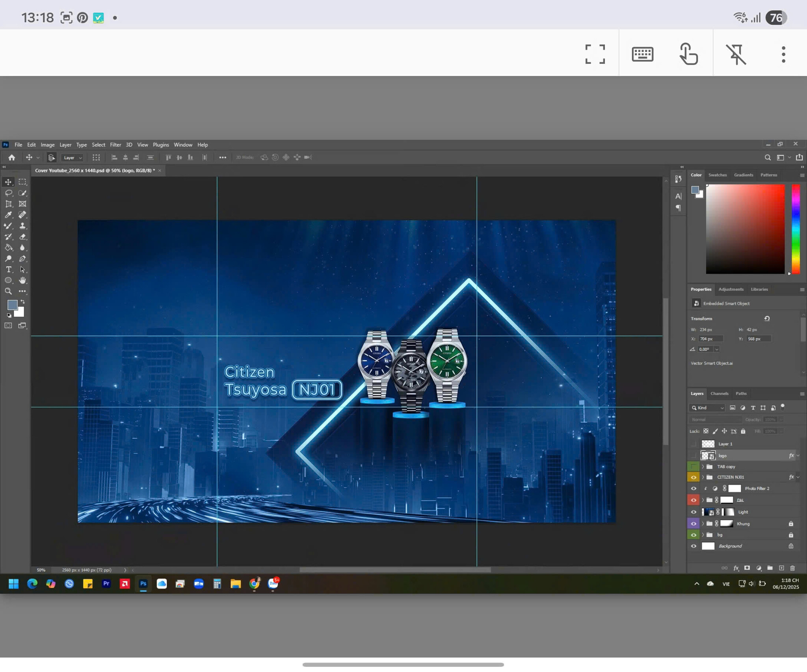Click the lock all padlock icon
The width and height of the screenshot is (807, 672).
pyautogui.click(x=743, y=431)
